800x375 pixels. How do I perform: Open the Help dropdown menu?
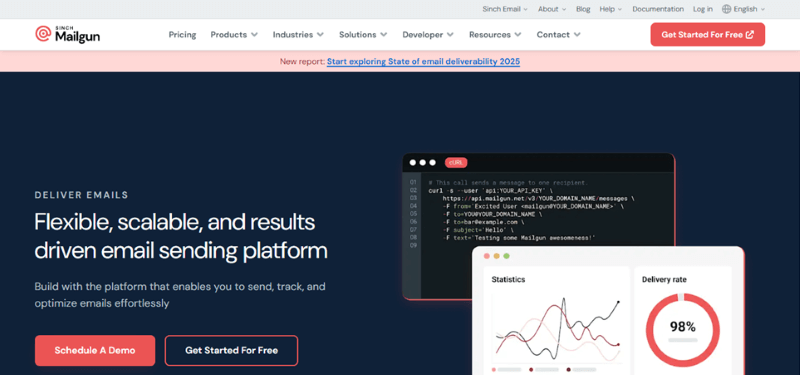(611, 9)
